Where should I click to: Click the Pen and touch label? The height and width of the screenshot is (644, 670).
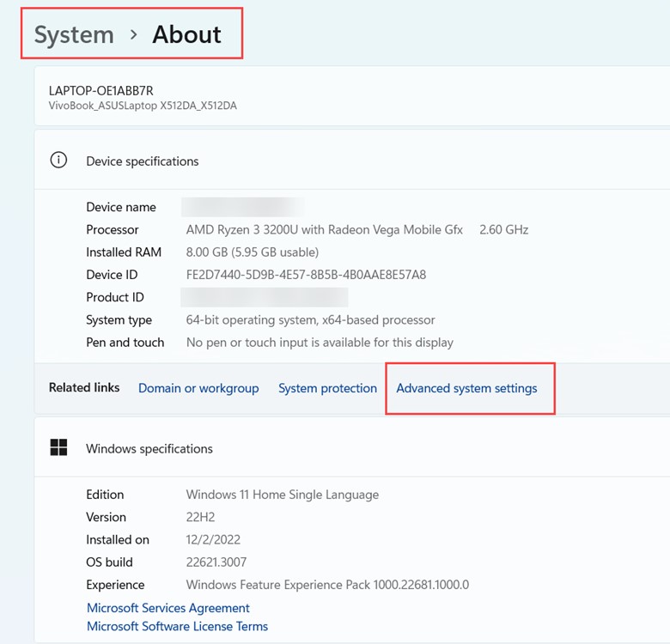point(125,343)
